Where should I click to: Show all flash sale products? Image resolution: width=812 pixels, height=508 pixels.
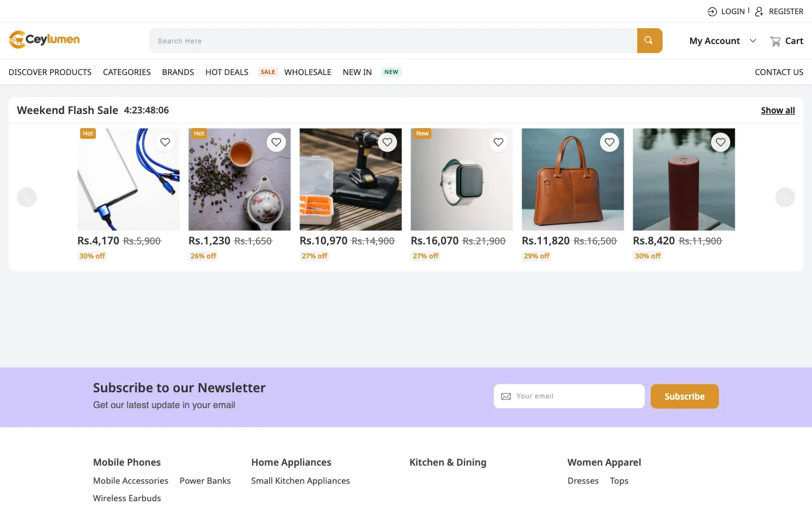(x=778, y=111)
